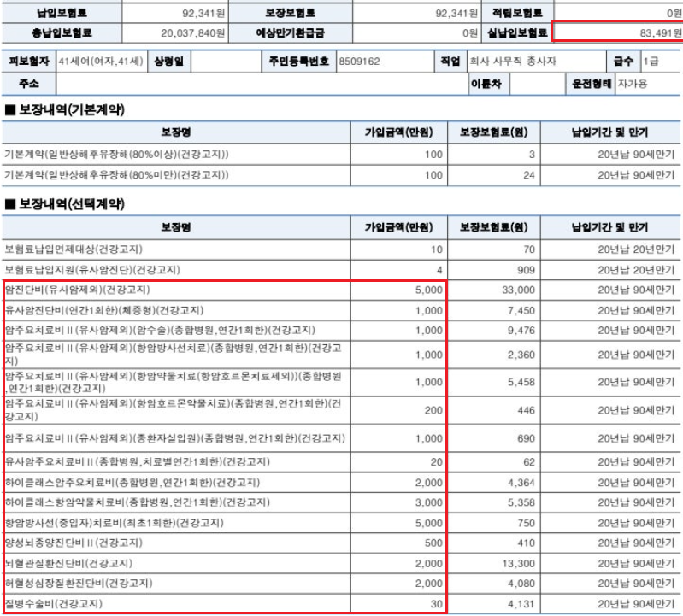Select 암주요치료비 II (항암약물치료) row name
683x616 pixels.
[x=174, y=382]
